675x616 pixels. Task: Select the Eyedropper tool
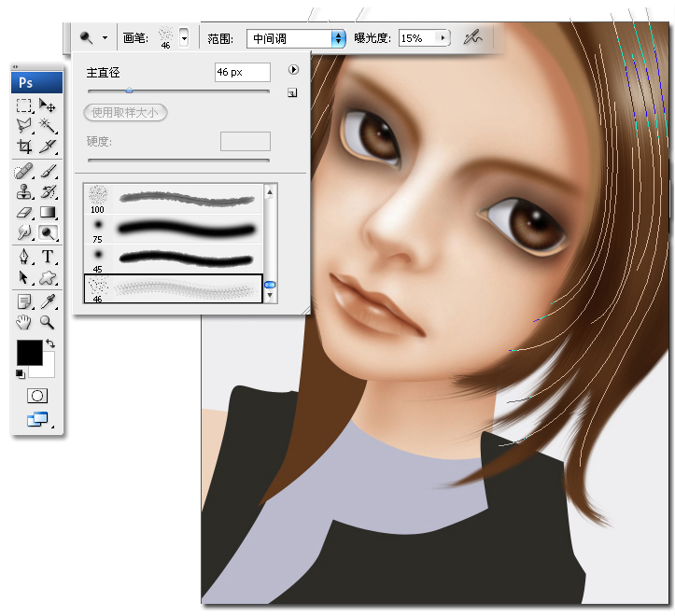coord(48,301)
